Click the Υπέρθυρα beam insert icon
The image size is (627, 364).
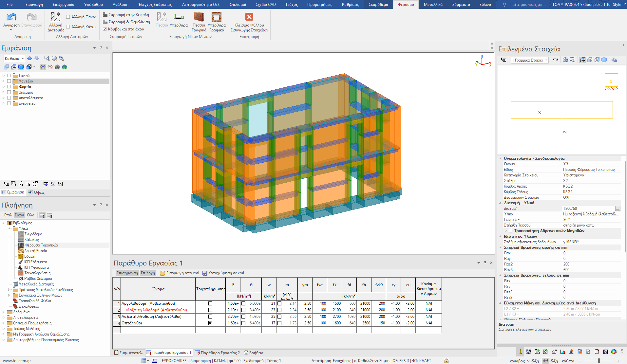point(179,17)
